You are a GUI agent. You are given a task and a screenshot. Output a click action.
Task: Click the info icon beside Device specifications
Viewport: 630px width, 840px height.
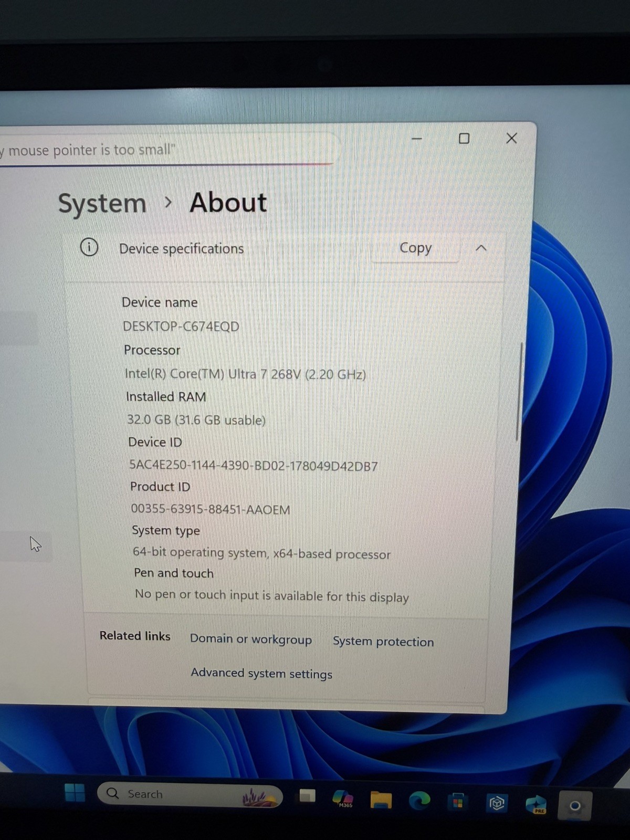(x=89, y=247)
